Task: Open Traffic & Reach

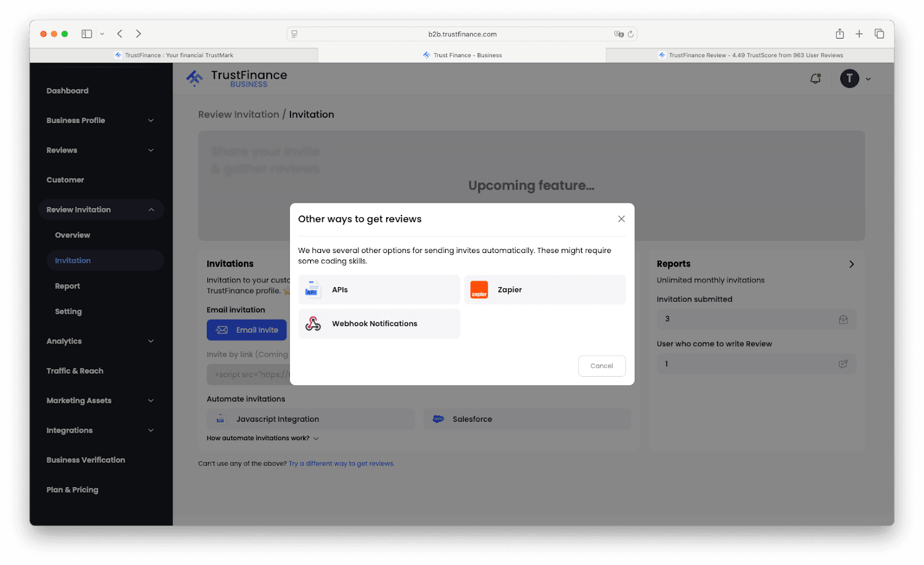Action: (75, 371)
